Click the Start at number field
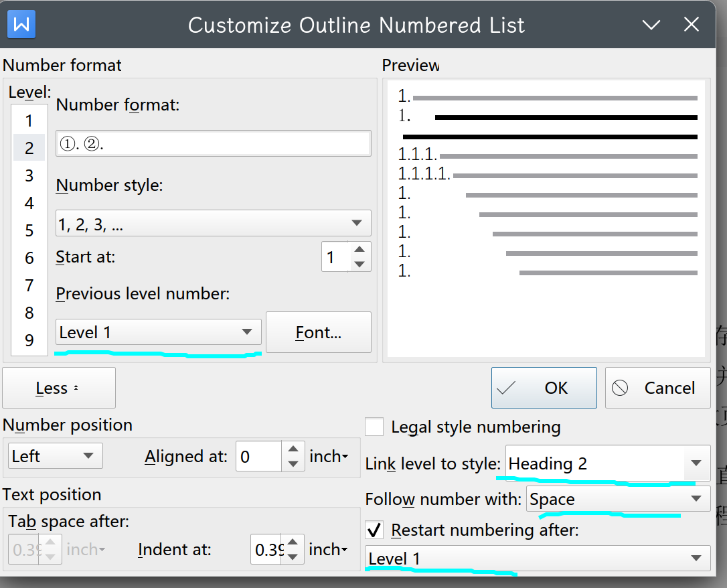The image size is (727, 588). (x=335, y=256)
